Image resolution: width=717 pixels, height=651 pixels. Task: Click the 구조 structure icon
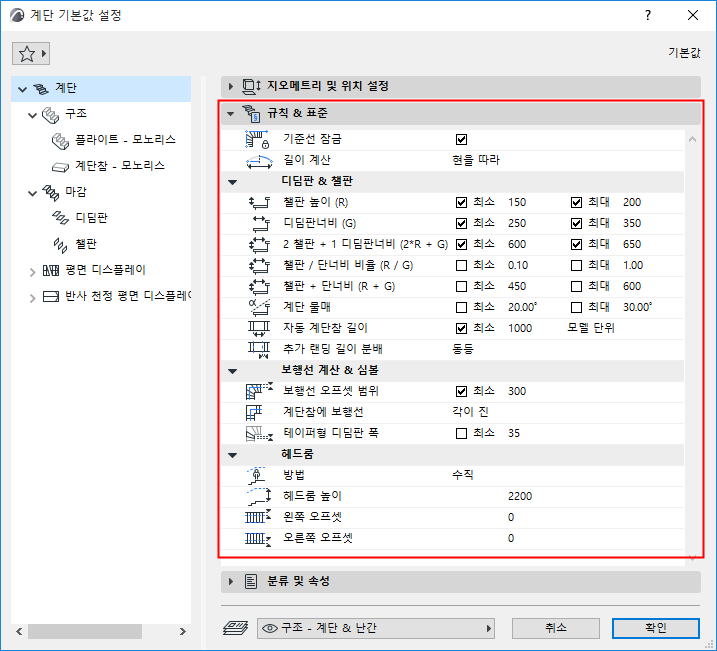50,115
